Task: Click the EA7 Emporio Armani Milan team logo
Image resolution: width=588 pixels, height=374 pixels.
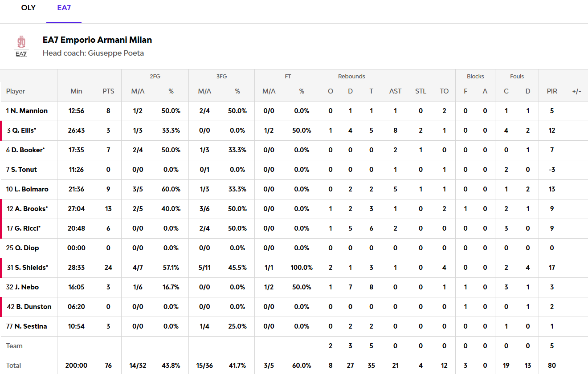Action: [x=21, y=46]
